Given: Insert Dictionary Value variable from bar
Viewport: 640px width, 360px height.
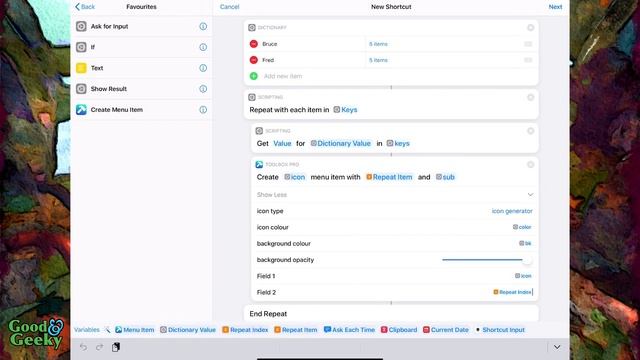Looking at the screenshot, I should click(x=188, y=330).
